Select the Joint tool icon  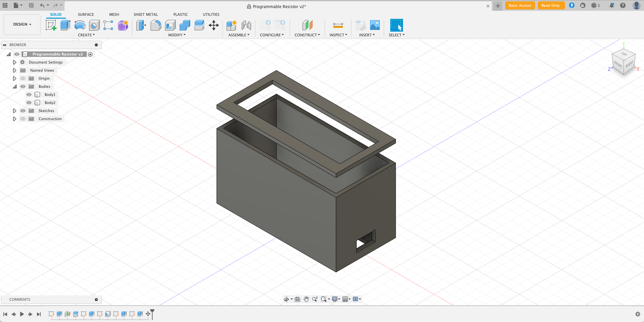click(246, 25)
